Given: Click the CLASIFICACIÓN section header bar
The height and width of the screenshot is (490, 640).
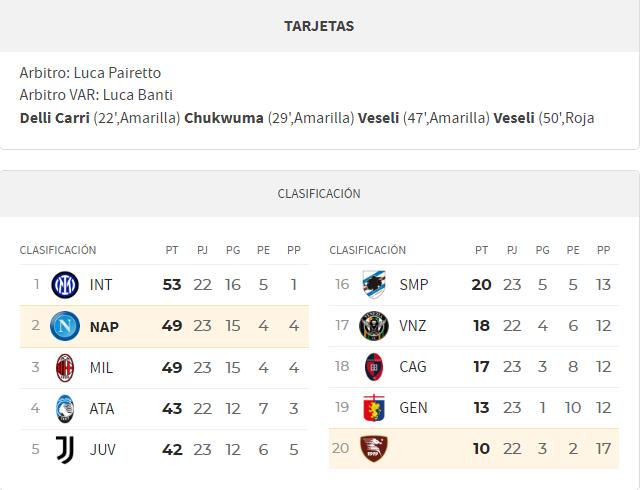Looking at the screenshot, I should [x=319, y=194].
